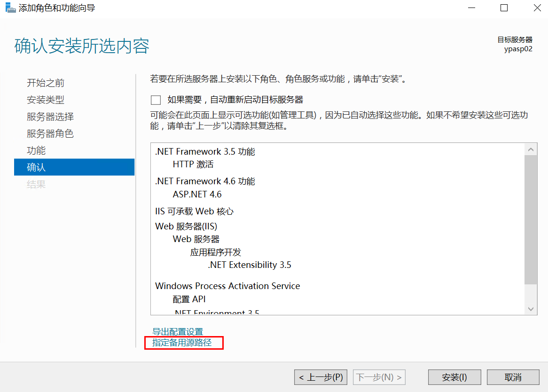Click the wizard icon in the title bar
The width and height of the screenshot is (548, 392).
[10, 8]
